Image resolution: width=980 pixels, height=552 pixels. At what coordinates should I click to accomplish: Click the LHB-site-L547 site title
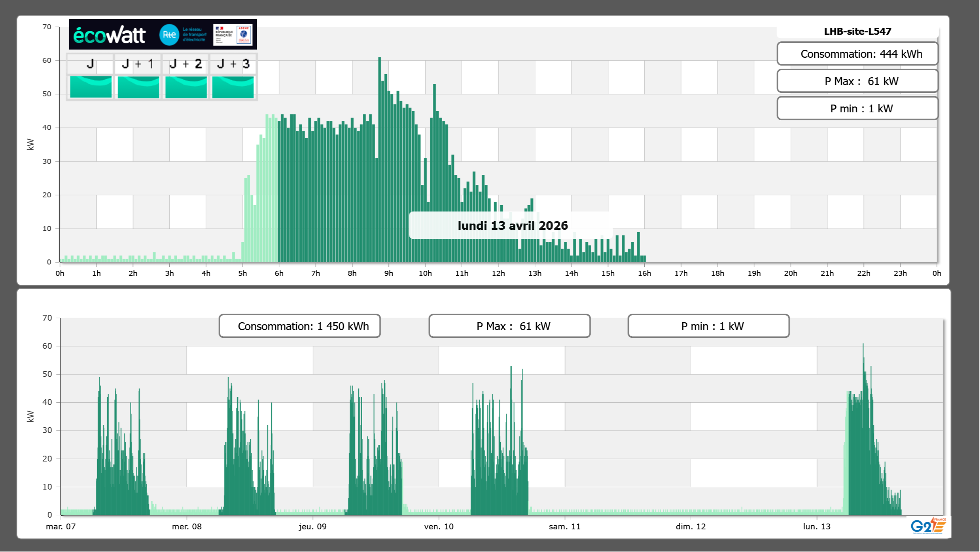click(x=857, y=31)
